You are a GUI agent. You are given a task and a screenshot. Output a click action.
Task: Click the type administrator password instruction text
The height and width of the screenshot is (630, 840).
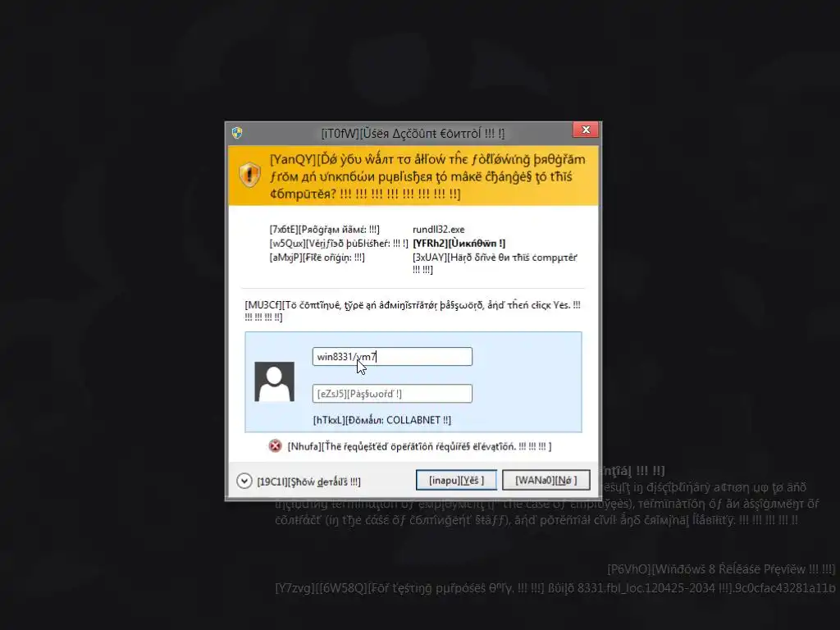[413, 311]
